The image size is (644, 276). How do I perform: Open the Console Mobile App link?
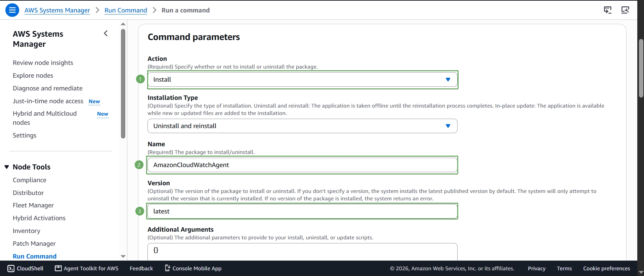pyautogui.click(x=193, y=268)
